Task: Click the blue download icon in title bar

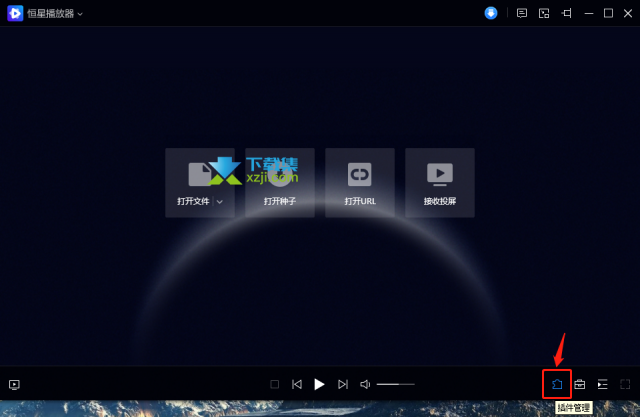Action: 492,13
